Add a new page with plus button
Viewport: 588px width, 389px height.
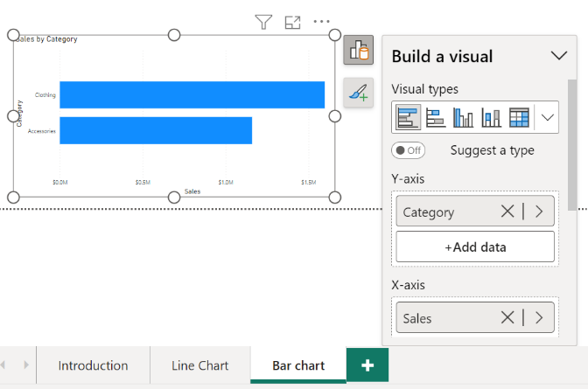pyautogui.click(x=367, y=365)
